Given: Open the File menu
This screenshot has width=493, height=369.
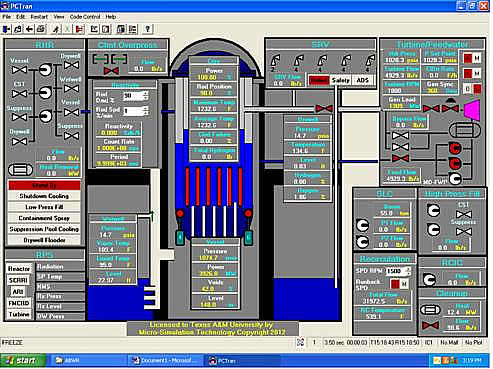Looking at the screenshot, I should [x=6, y=17].
